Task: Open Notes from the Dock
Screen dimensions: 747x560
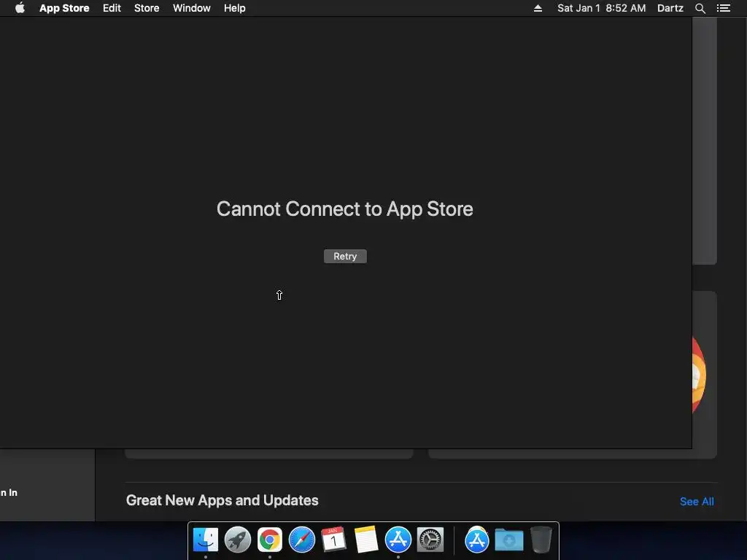Action: click(x=366, y=540)
